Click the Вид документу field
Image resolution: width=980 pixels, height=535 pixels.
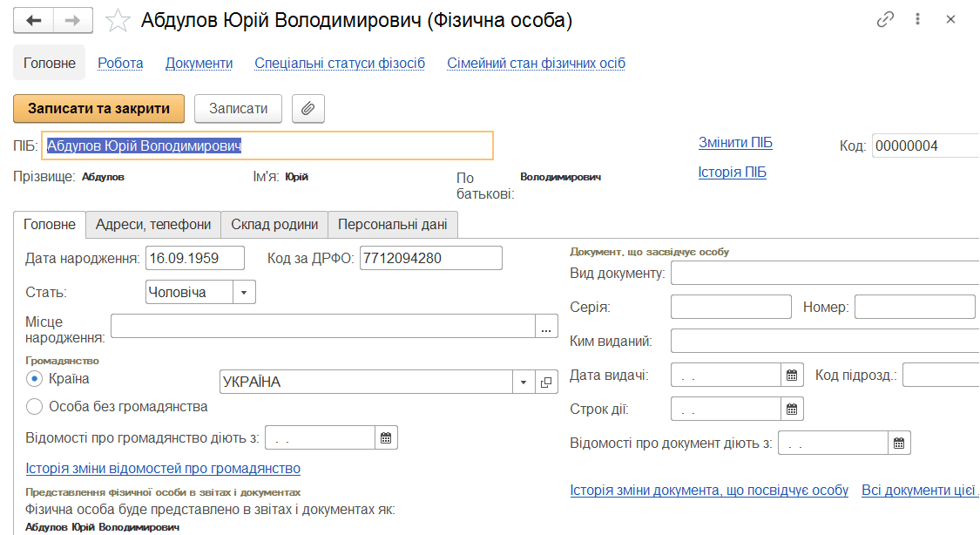(825, 273)
